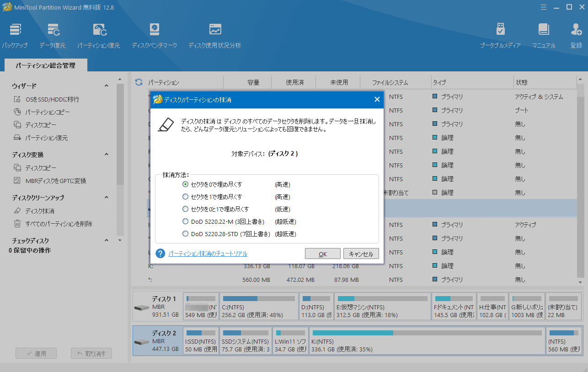Click the 適用 apply button
The height and width of the screenshot is (372, 588).
(36, 354)
